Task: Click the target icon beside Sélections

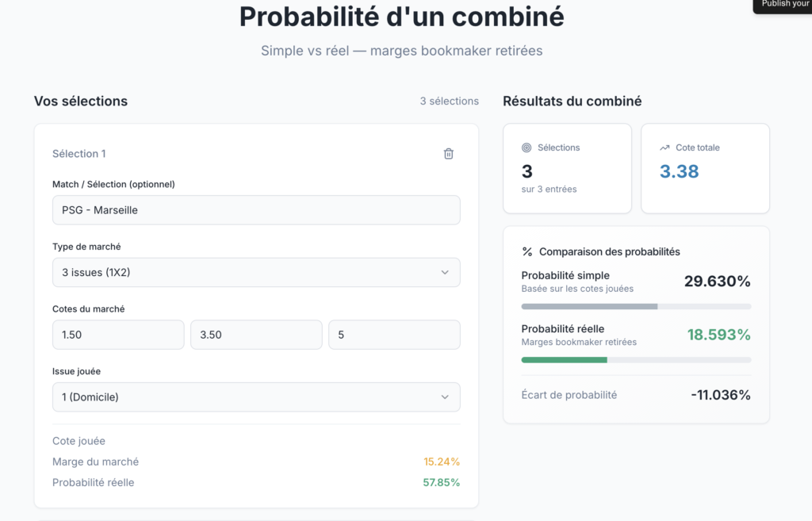Action: point(527,147)
